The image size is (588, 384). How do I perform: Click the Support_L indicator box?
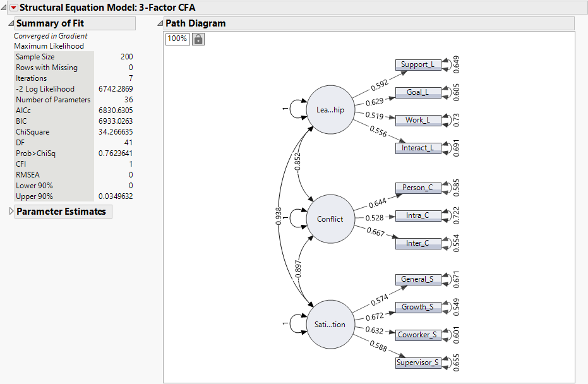click(x=417, y=64)
